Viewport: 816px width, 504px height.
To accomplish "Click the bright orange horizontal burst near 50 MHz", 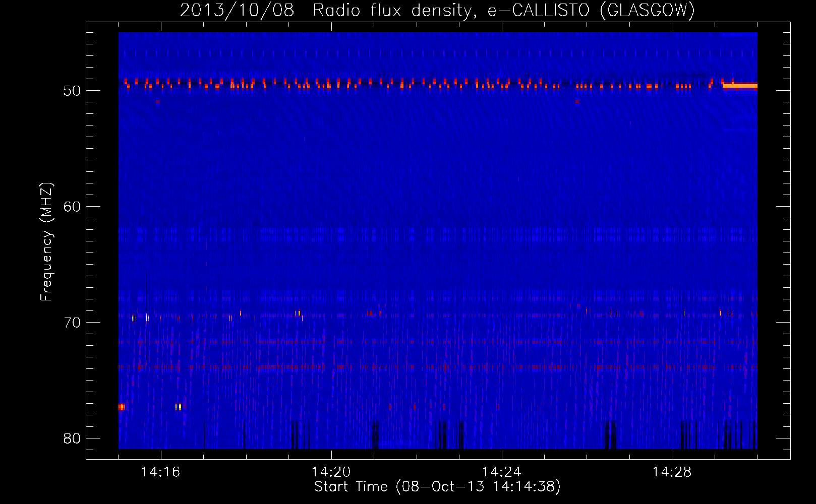I will point(740,86).
